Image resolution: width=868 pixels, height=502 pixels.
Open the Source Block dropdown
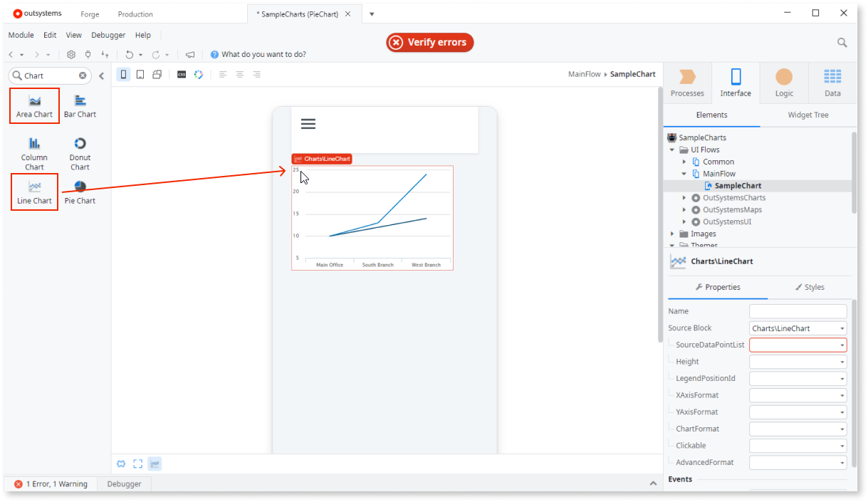[x=842, y=328]
